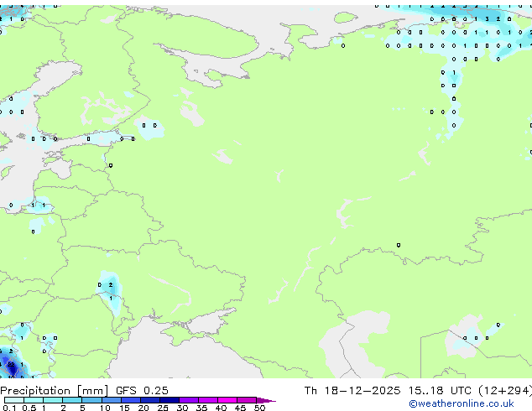Image resolution: width=532 pixels, height=411 pixels.
Task: Click the above-50 mm arrow tip of legend
Action: 266,400
